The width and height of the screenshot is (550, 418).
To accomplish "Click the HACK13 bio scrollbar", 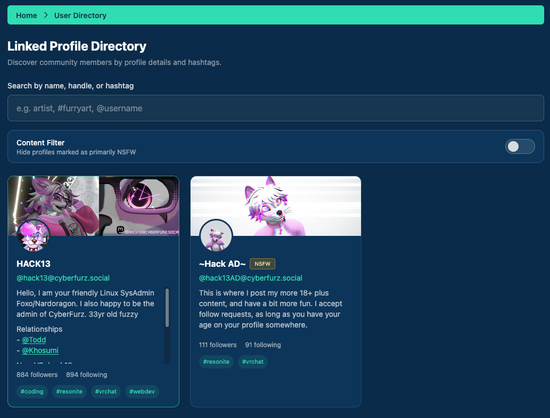I will [167, 308].
